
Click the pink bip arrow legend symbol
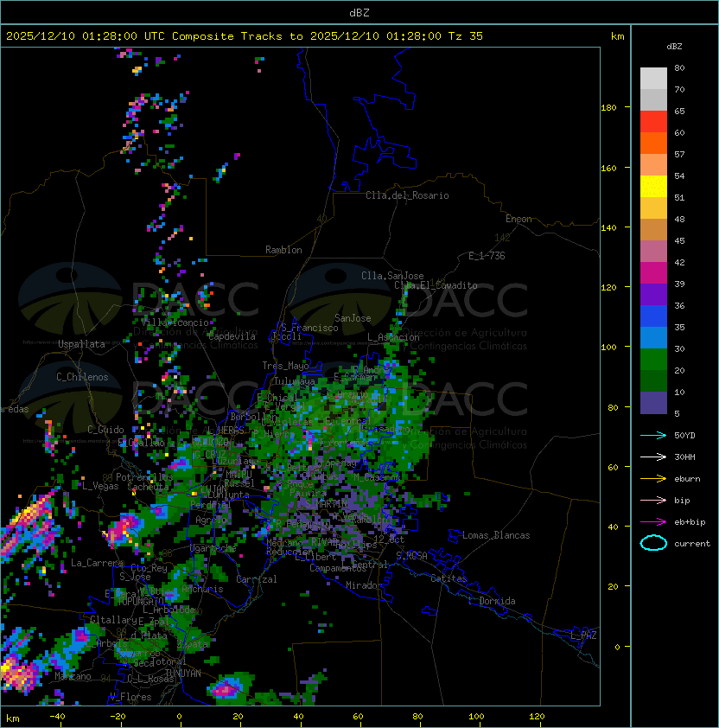coord(653,500)
